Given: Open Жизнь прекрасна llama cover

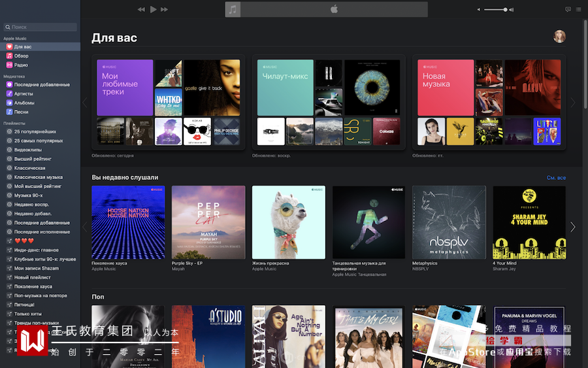Looking at the screenshot, I should (x=289, y=222).
